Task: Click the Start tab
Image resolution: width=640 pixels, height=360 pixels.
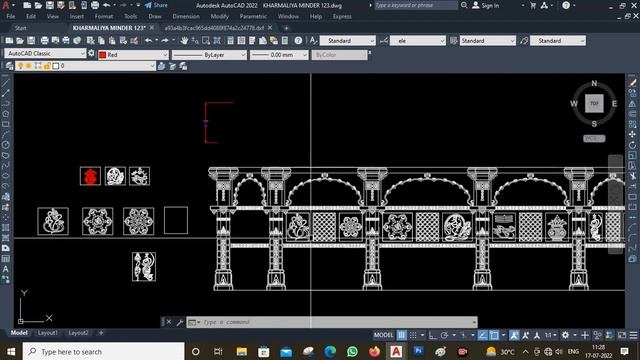Action: (x=20, y=28)
